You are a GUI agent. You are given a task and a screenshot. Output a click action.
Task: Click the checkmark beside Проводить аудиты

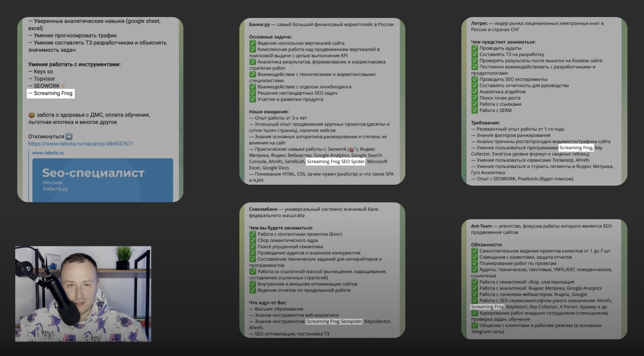tap(475, 48)
